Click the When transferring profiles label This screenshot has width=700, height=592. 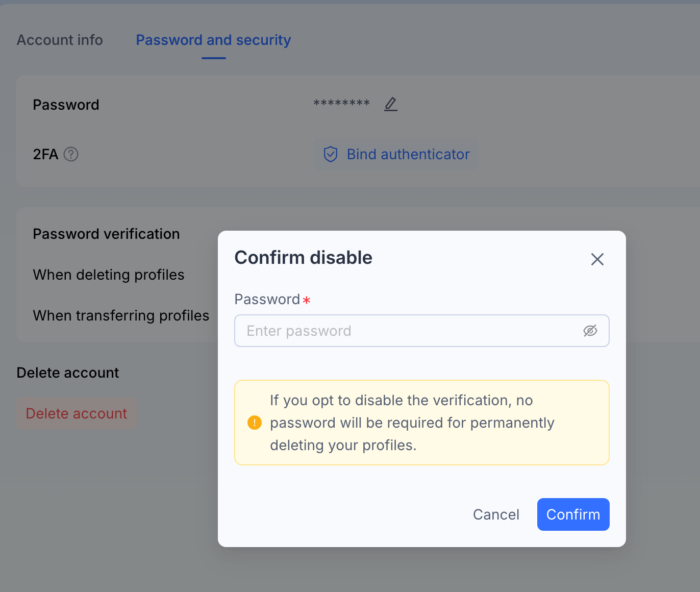click(x=121, y=315)
